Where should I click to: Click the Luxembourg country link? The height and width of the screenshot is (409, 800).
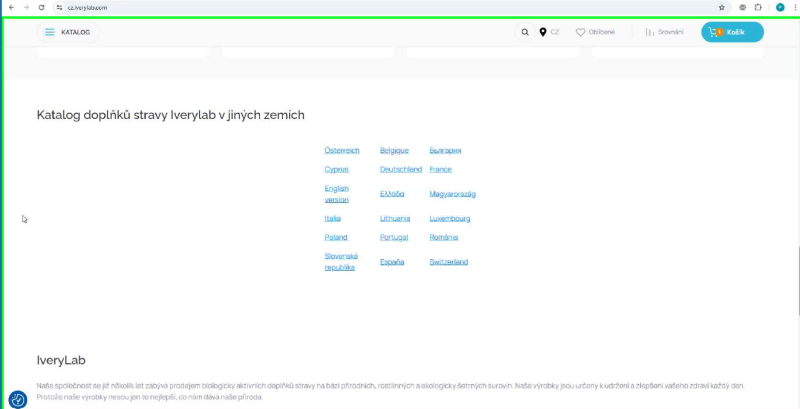coord(450,218)
